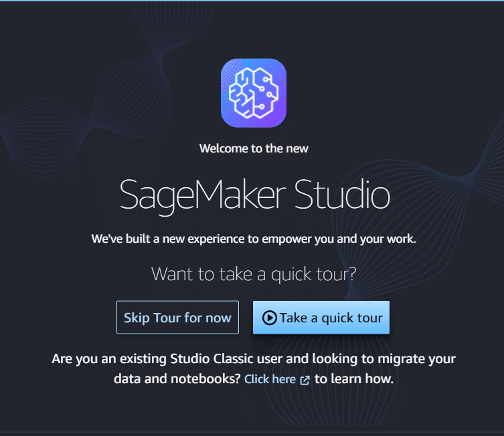Viewport: 504px width, 436px height.
Task: Click the external link icon beside Click here
Action: click(x=305, y=380)
